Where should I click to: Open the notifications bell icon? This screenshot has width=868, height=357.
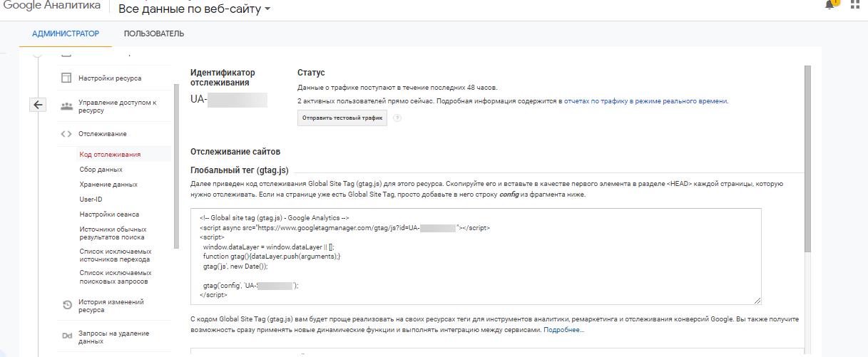tap(831, 4)
